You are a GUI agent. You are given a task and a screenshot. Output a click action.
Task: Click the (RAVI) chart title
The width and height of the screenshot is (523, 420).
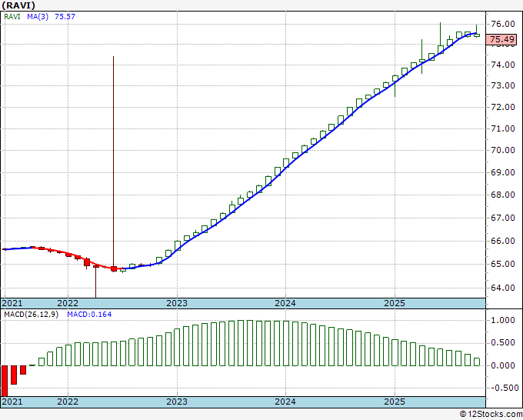click(18, 5)
